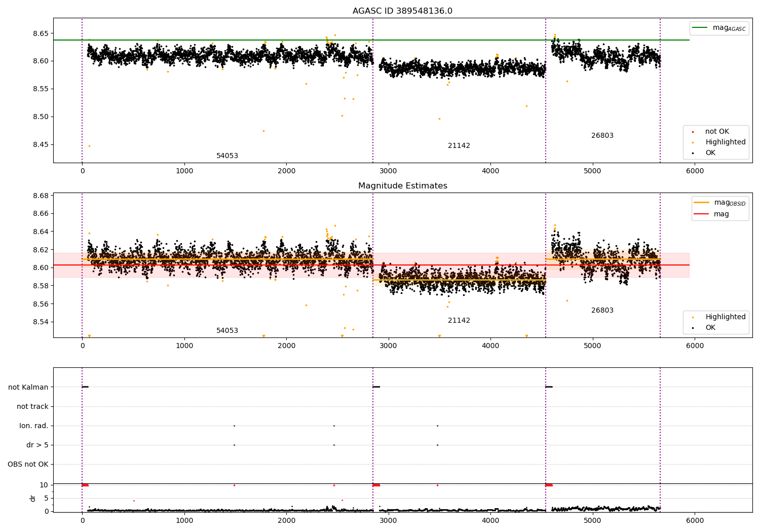The width and height of the screenshot is (760, 532).
Task: Click the green mag AGASC legend line sample
Action: tap(700, 28)
